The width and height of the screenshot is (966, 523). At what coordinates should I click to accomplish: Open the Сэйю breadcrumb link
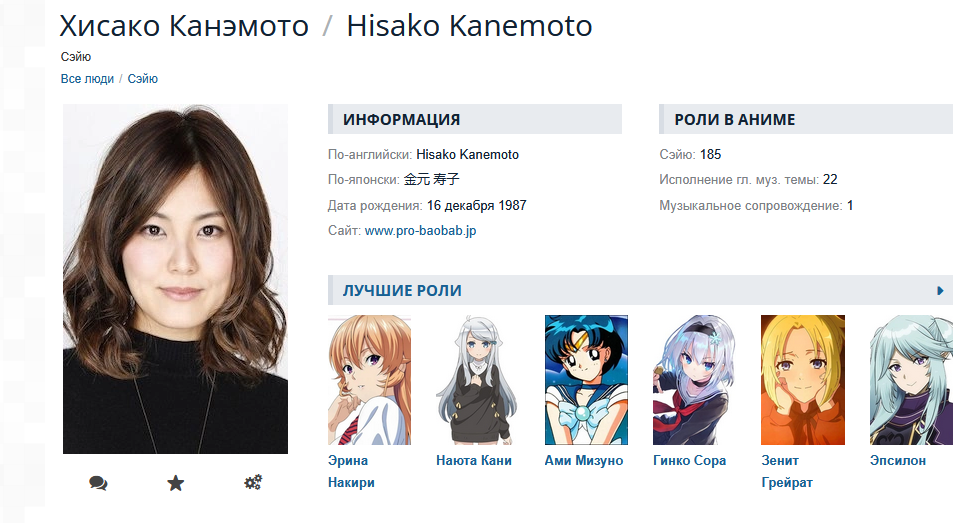pyautogui.click(x=142, y=79)
